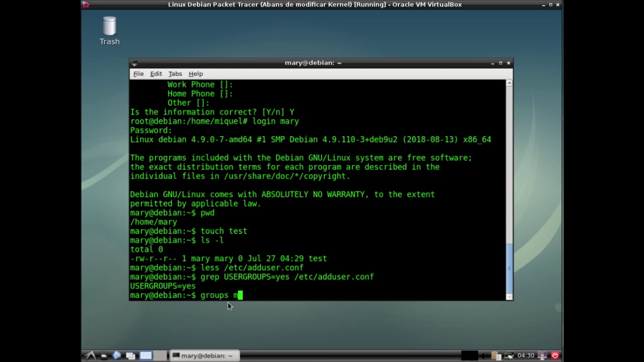Launch the web browser globe icon
644x362 pixels.
pos(117,355)
